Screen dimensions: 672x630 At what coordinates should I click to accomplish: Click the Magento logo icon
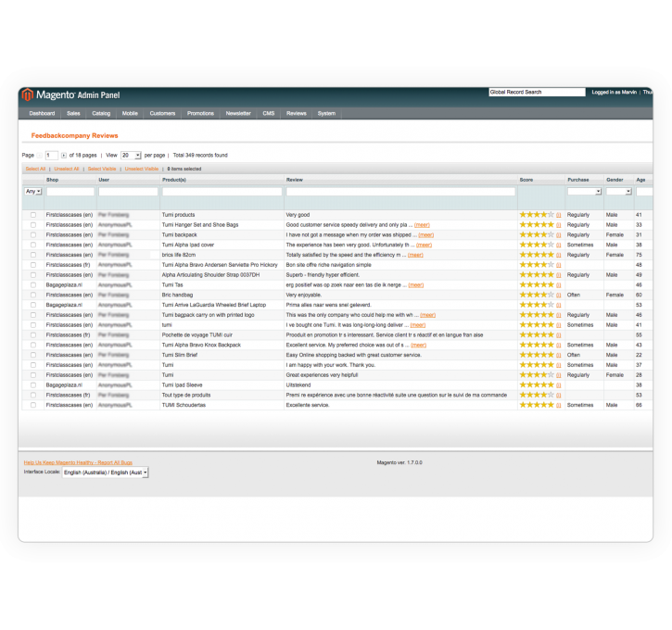28,94
